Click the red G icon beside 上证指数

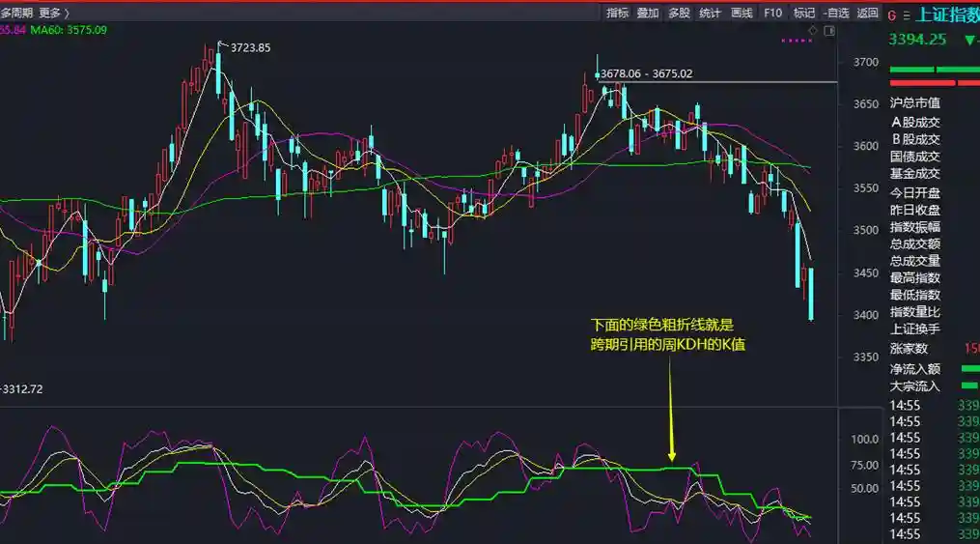pyautogui.click(x=892, y=15)
